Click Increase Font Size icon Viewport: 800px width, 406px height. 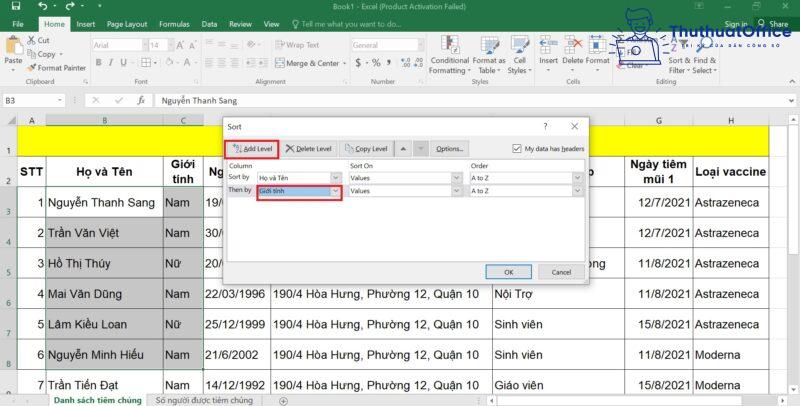pos(180,45)
